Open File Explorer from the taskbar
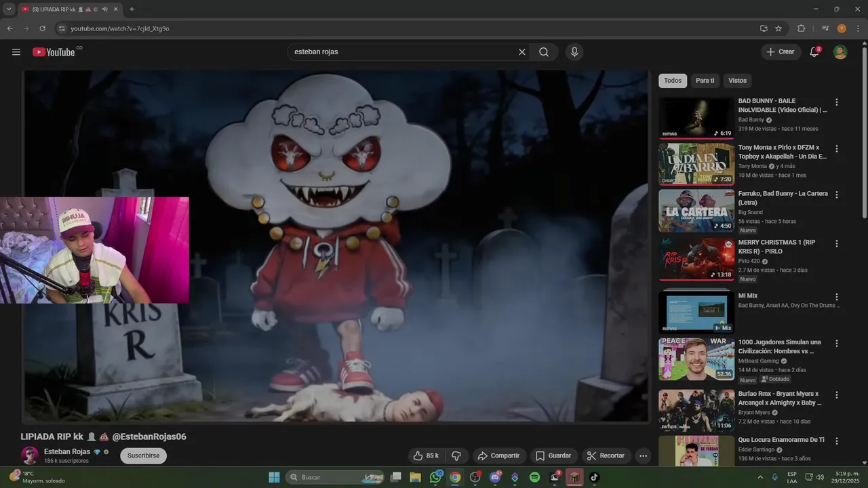This screenshot has width=868, height=488. [x=415, y=477]
